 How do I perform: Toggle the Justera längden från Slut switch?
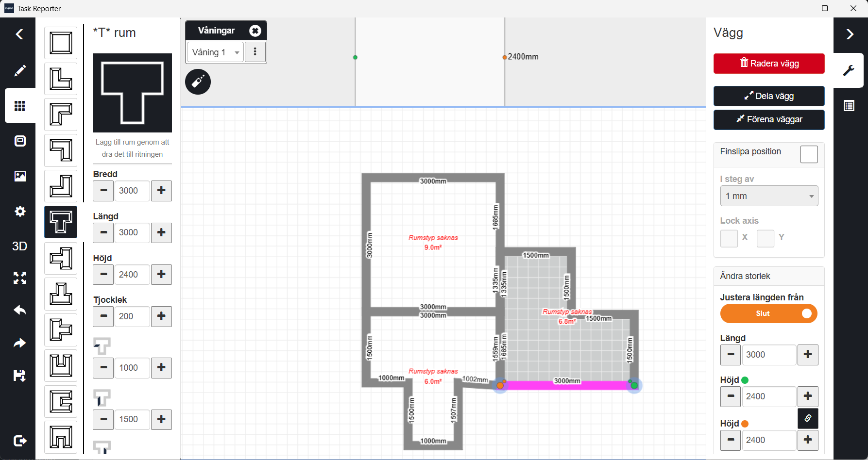click(x=768, y=313)
